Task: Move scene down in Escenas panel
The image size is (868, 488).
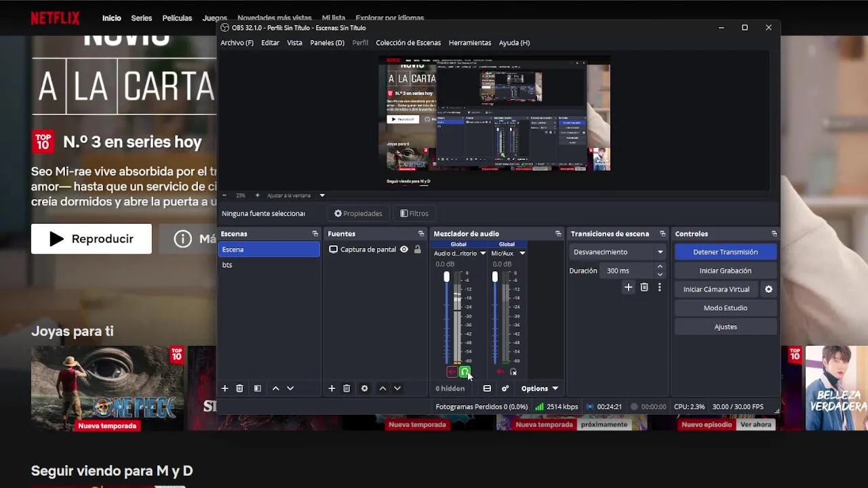Action: pyautogui.click(x=290, y=388)
